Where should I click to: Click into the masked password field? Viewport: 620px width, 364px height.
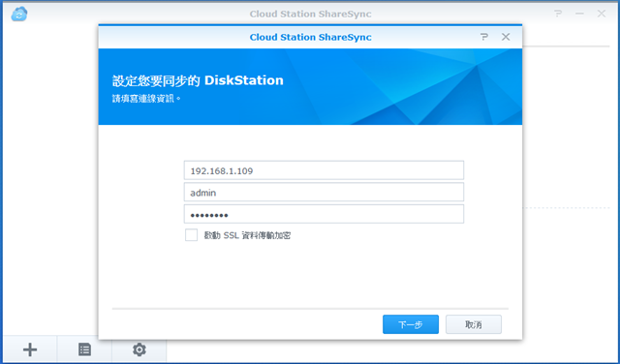coord(324,214)
